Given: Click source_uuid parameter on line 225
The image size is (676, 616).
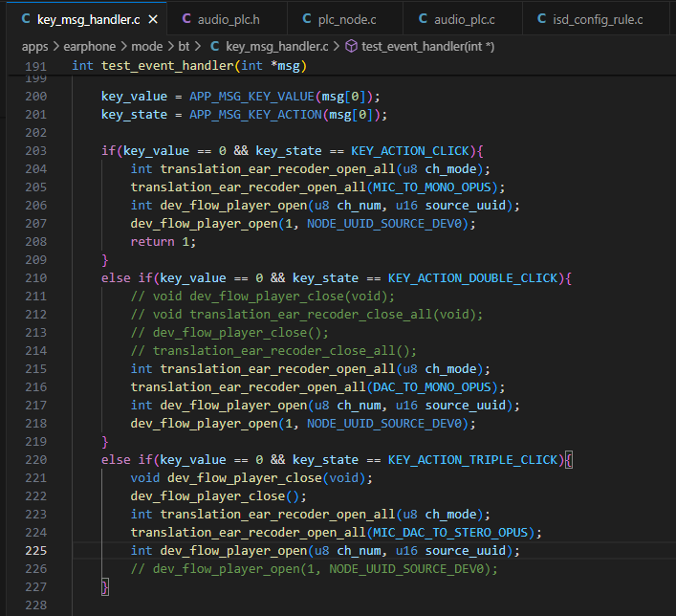Looking at the screenshot, I should (x=466, y=551).
